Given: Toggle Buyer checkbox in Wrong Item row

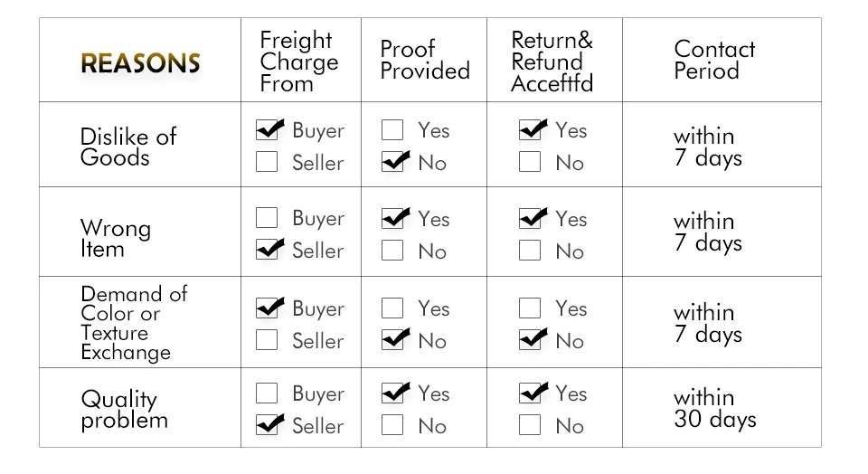Looking at the screenshot, I should (x=267, y=218).
